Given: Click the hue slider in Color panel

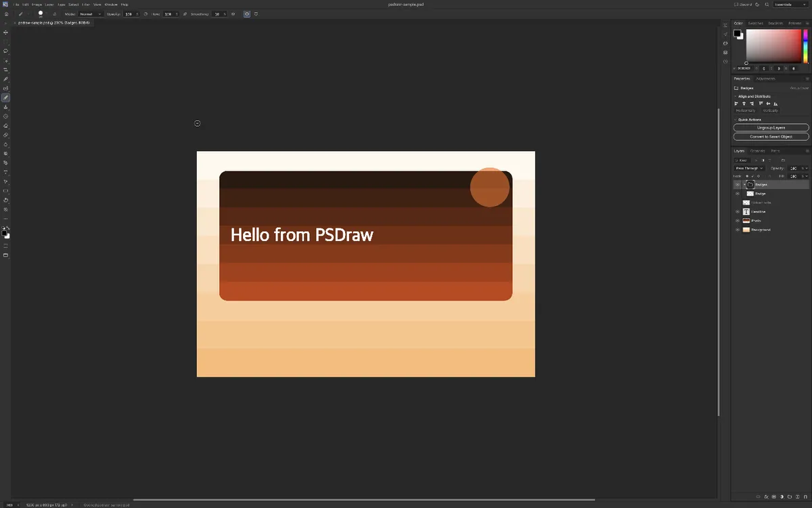Looking at the screenshot, I should click(x=805, y=46).
